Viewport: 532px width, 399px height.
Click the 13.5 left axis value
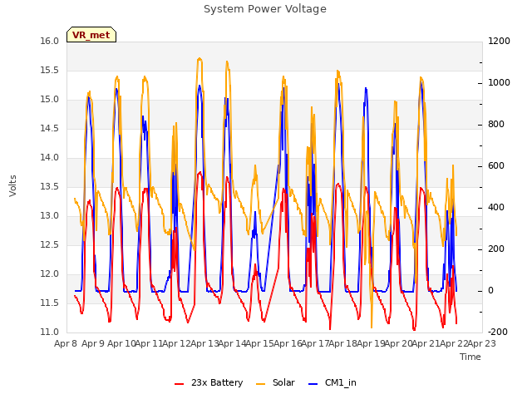tap(50, 187)
